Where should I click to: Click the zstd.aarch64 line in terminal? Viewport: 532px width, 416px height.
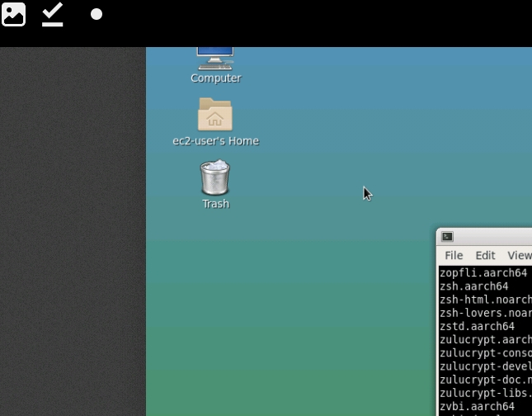(x=477, y=326)
